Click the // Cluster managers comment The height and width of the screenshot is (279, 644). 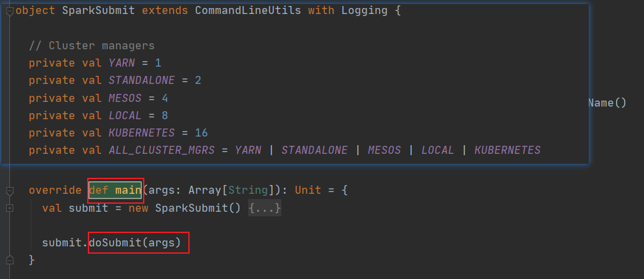pos(92,45)
